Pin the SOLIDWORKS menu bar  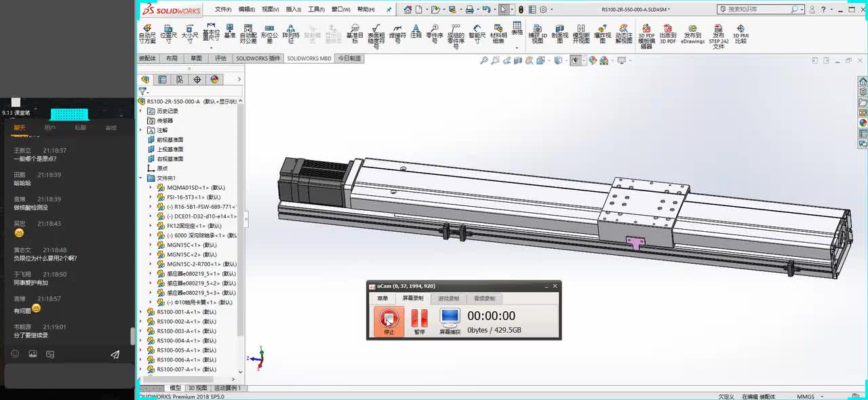click(389, 9)
